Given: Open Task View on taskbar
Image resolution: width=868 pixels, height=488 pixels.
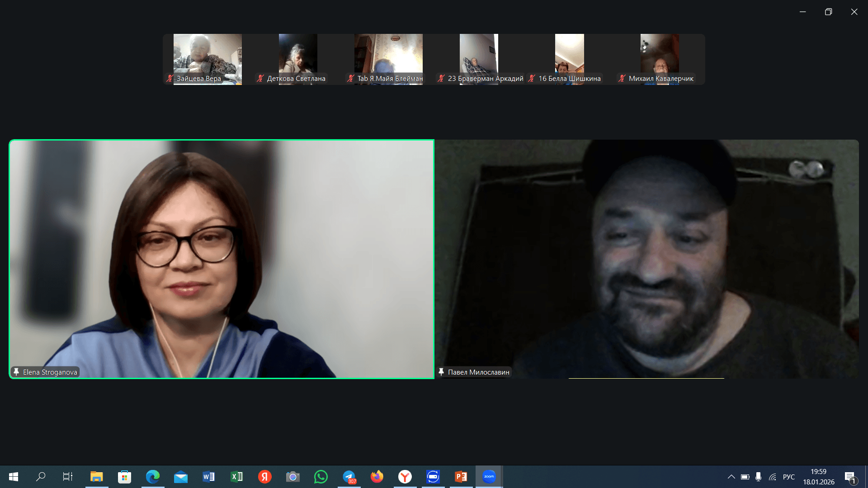Looking at the screenshot, I should point(68,477).
